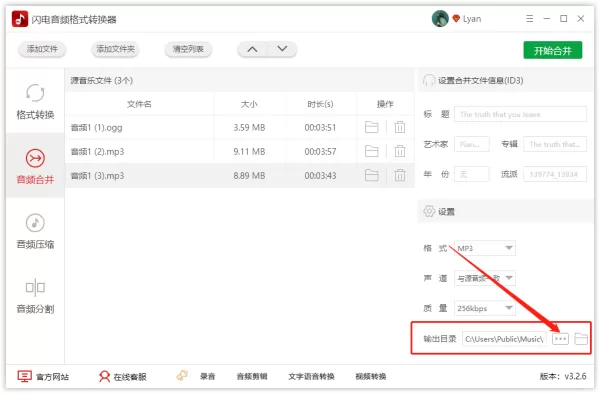600x394 pixels.
Task: Open 官方网站 official website link
Action: 43,376
